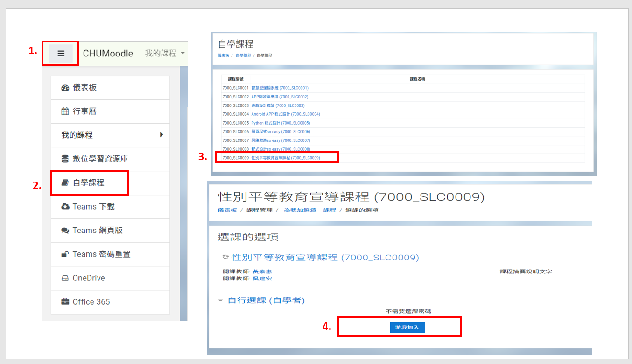Click the 行事曆 calendar icon
The image size is (632, 364).
[65, 112]
